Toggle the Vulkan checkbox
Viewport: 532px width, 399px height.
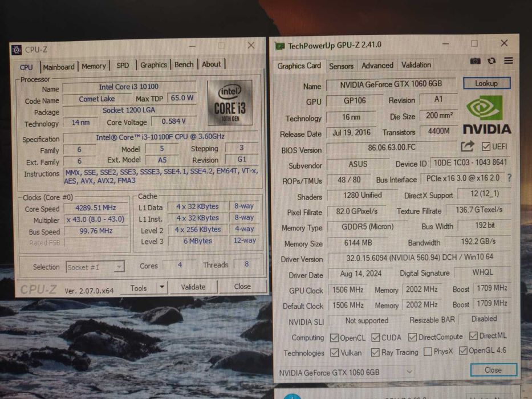point(334,352)
